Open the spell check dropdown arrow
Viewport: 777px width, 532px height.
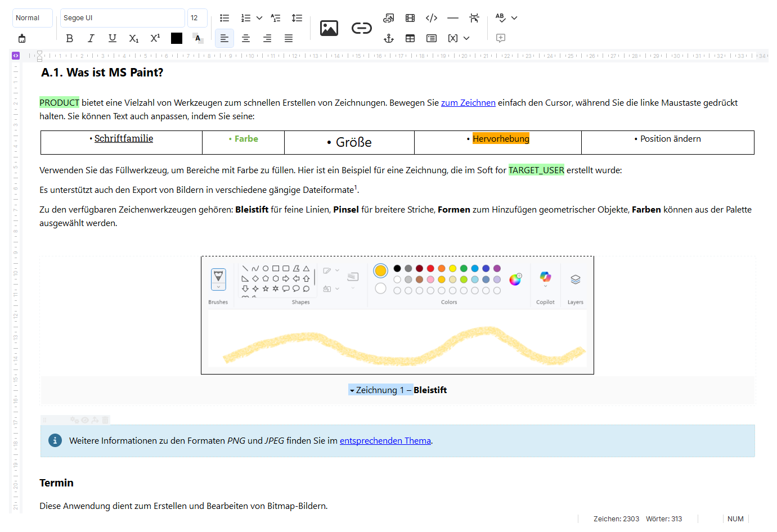(x=514, y=18)
